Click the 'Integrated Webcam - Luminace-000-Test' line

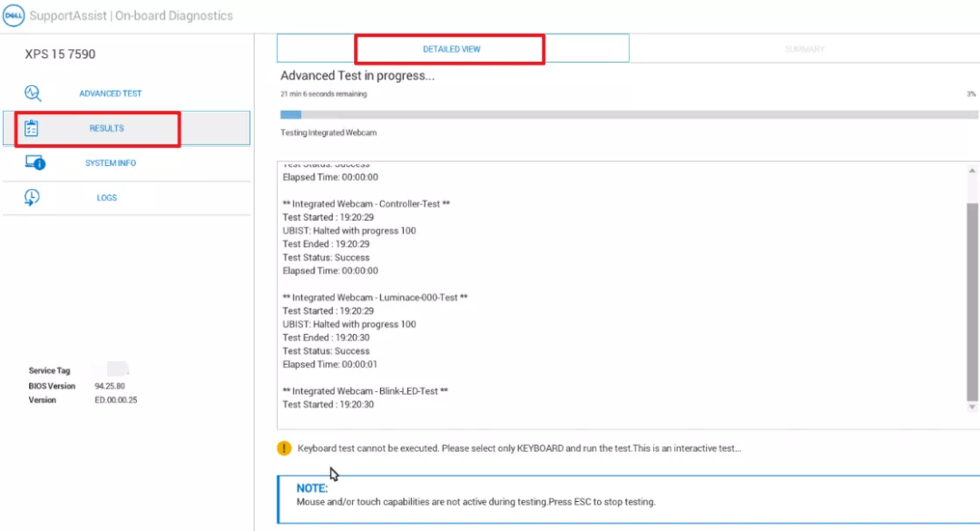pos(375,297)
